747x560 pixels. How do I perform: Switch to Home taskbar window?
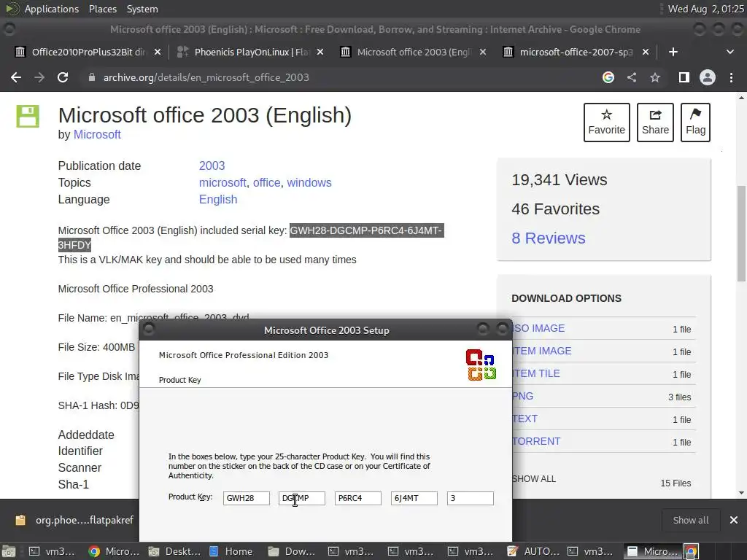(231, 551)
